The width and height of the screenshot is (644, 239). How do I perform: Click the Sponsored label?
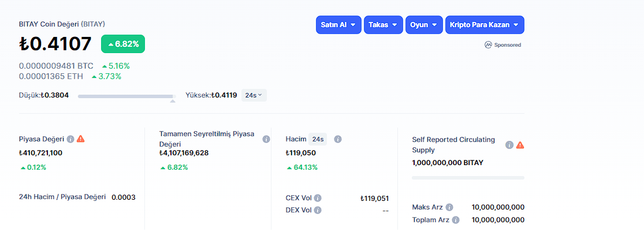(x=508, y=45)
